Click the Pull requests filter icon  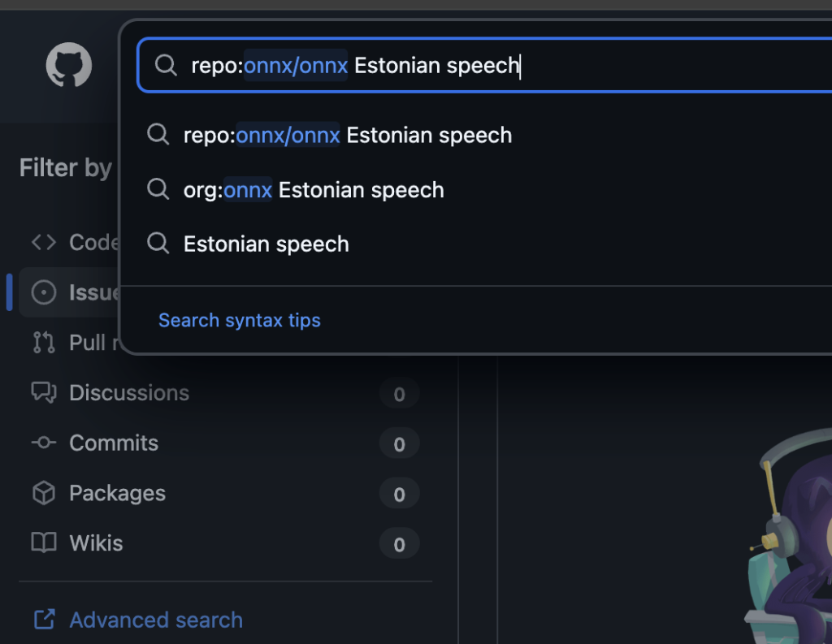(x=44, y=343)
